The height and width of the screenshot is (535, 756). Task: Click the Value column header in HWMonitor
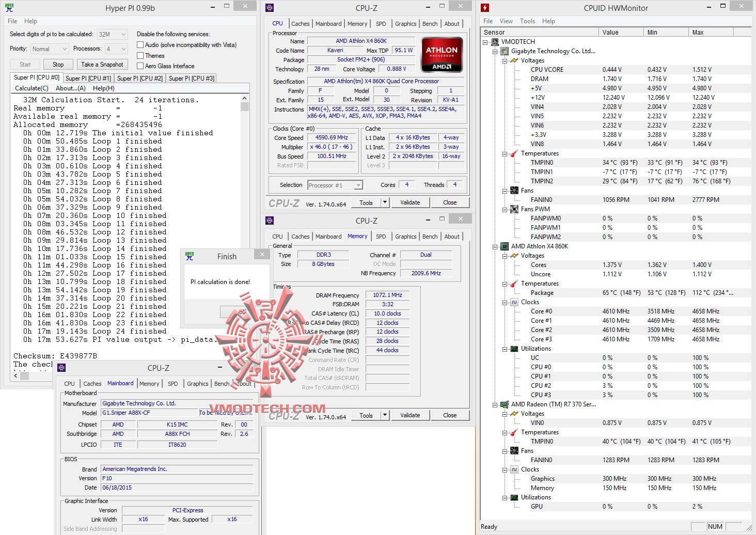tap(622, 32)
